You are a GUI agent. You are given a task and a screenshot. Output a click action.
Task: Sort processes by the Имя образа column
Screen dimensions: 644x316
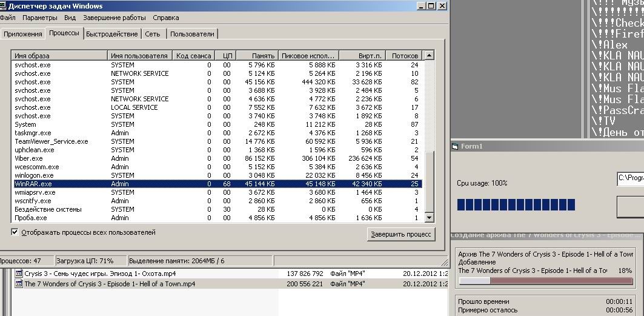59,56
